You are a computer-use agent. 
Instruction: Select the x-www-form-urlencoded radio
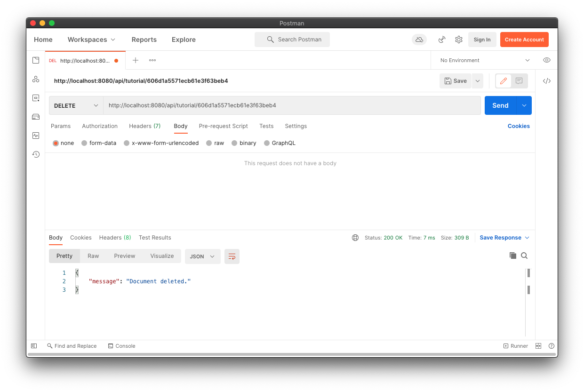point(127,143)
